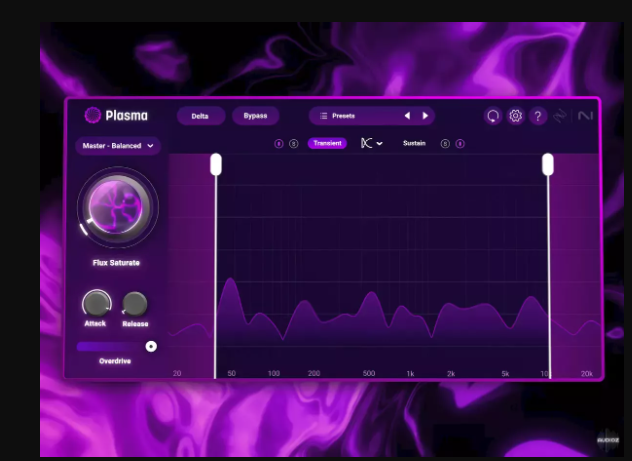Viewport: 632px width, 461px height.
Task: Expand the Master - Balanced dropdown
Action: [118, 146]
